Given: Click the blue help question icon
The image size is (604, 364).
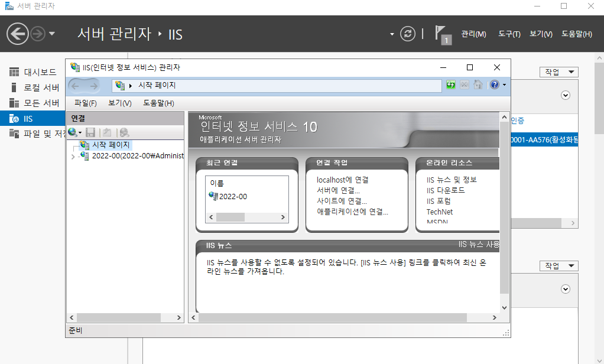Looking at the screenshot, I should [495, 84].
